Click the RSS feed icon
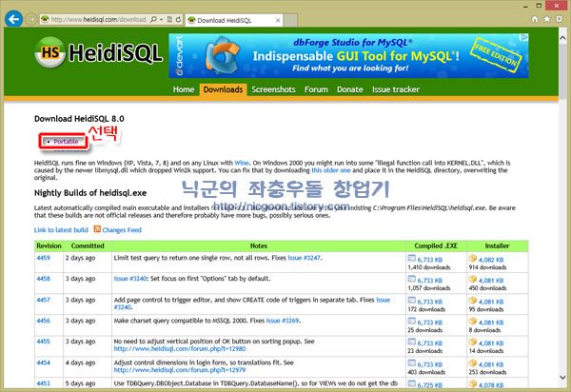This screenshot has width=571, height=392. [x=97, y=229]
